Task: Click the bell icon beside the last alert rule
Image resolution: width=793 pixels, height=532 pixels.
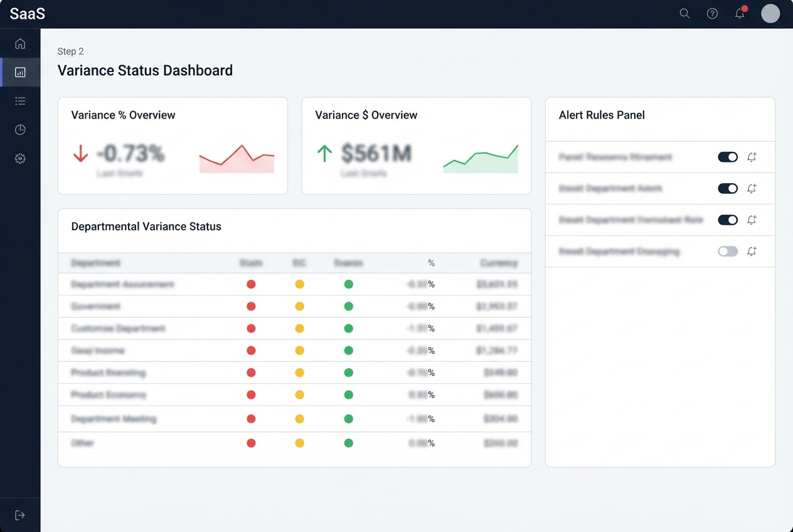Action: pyautogui.click(x=752, y=251)
